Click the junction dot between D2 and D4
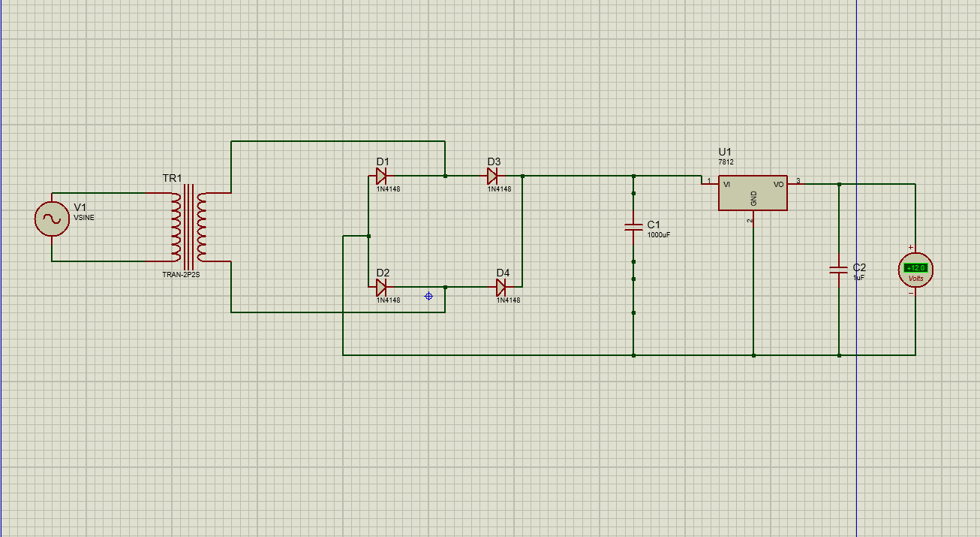980x537 pixels. [x=446, y=288]
